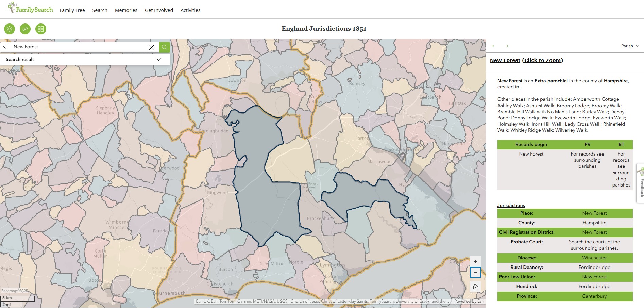Collapse the Search result panel

click(158, 60)
